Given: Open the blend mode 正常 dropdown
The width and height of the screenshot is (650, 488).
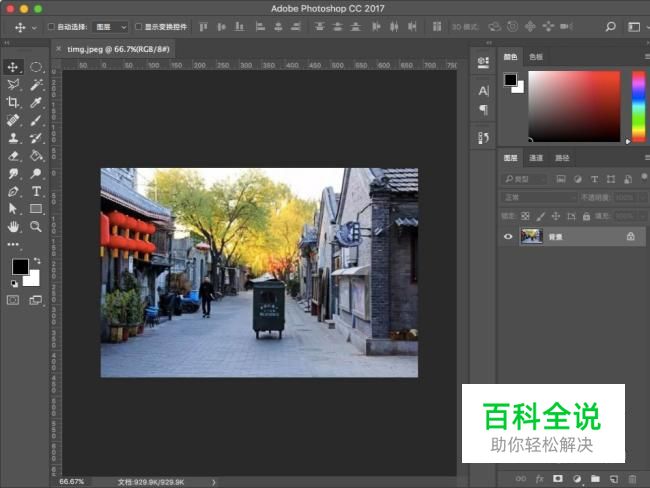Looking at the screenshot, I should click(x=538, y=197).
